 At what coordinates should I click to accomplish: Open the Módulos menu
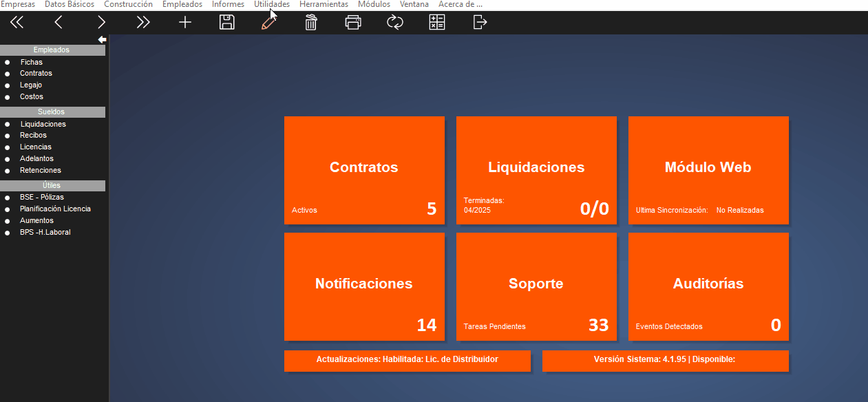point(374,4)
